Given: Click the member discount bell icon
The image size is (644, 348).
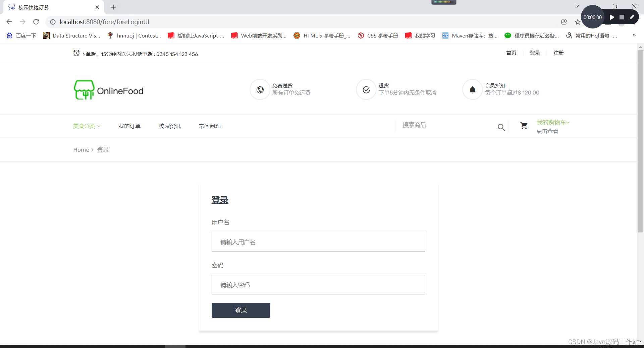Looking at the screenshot, I should (x=472, y=90).
